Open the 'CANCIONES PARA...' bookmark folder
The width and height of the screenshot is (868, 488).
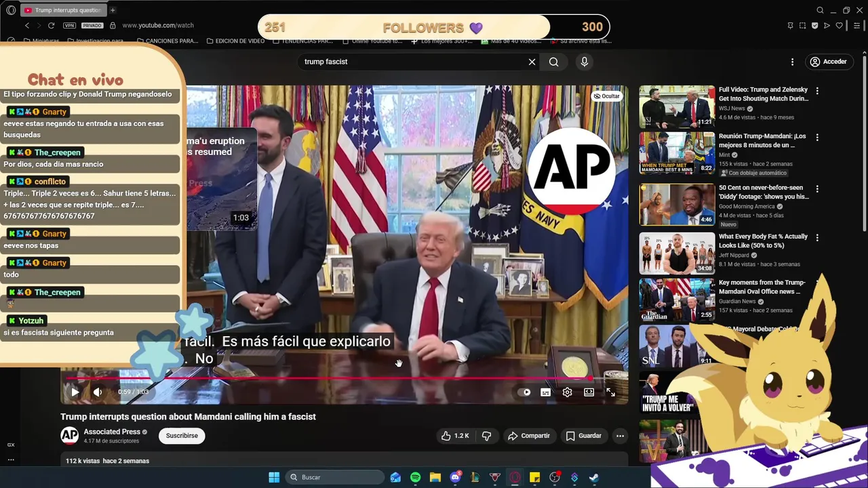[x=167, y=41]
